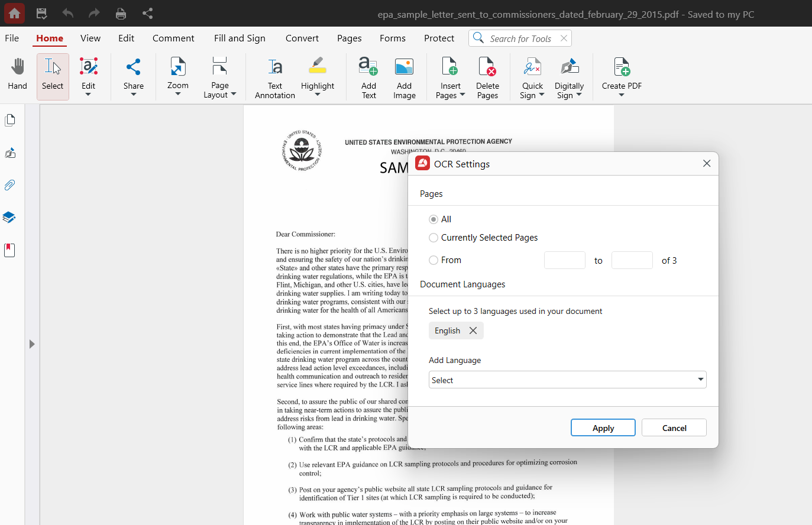Choose Currently Selected Pages option

[x=434, y=238]
